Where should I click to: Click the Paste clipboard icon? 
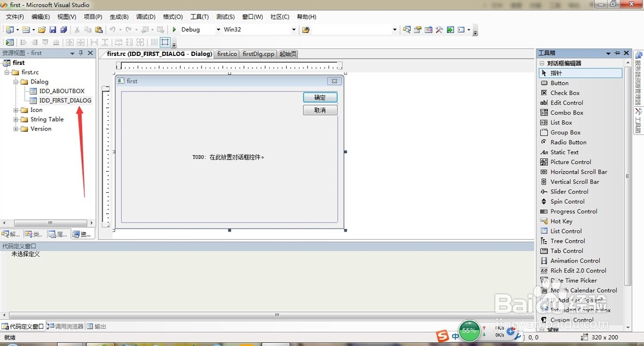click(99, 30)
